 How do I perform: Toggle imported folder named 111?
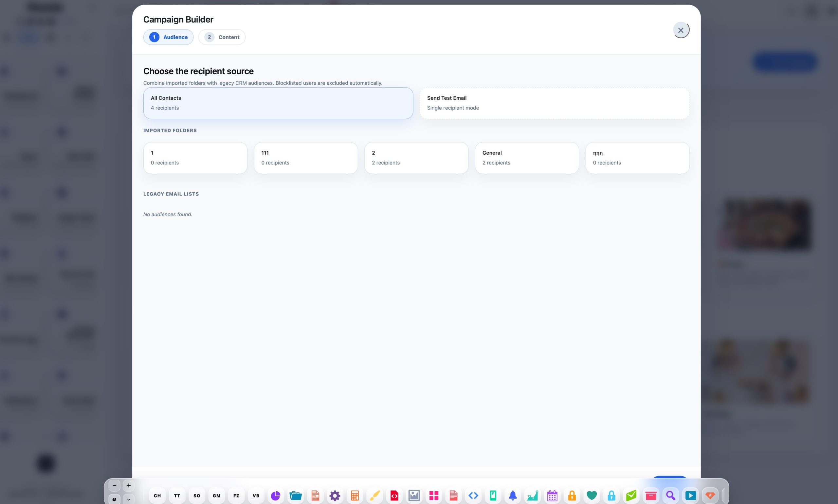coord(305,158)
